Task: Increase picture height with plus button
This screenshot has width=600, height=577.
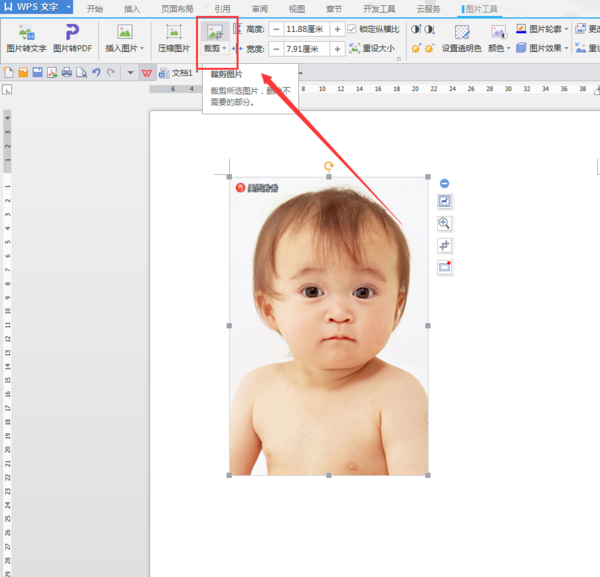Action: click(x=338, y=29)
